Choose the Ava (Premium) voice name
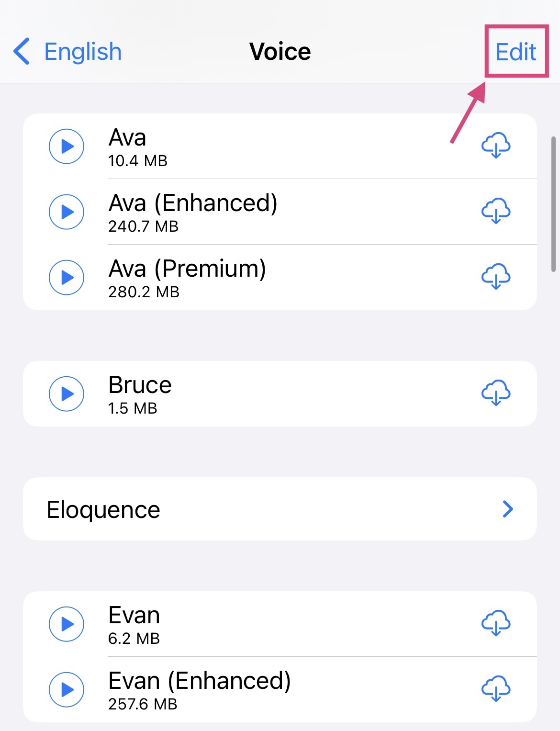 tap(187, 269)
